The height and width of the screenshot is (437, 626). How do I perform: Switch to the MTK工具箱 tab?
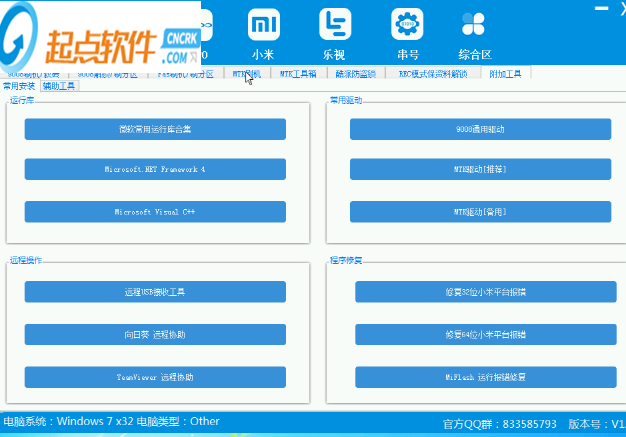[298, 73]
